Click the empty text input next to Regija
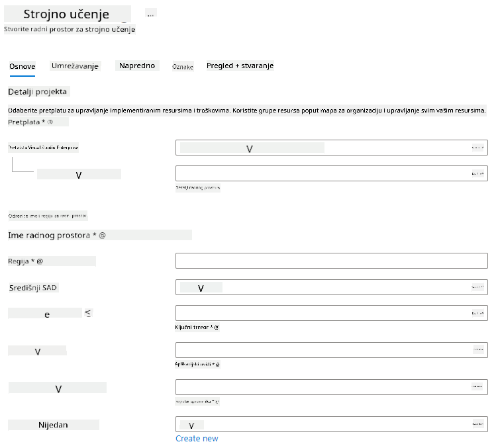Viewport: 494px width, 448px height. tap(332, 261)
